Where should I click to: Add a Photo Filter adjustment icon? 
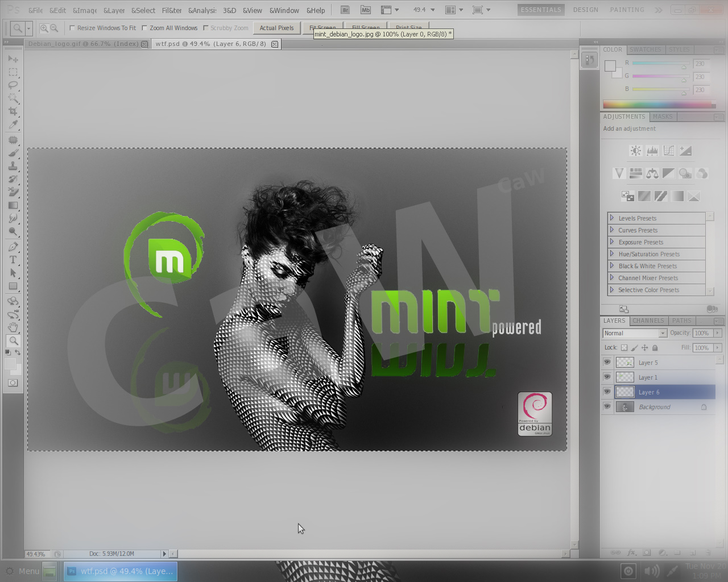685,173
